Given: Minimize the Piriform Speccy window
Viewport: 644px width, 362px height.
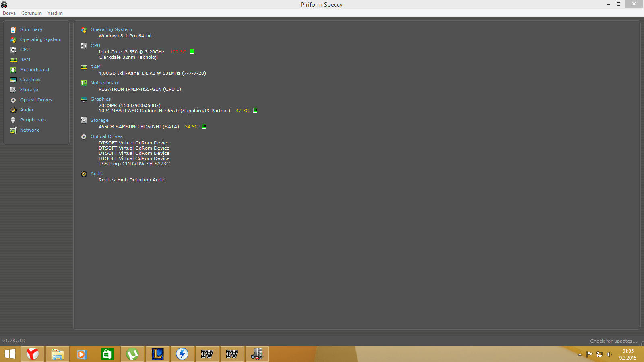Looking at the screenshot, I should click(x=609, y=4).
